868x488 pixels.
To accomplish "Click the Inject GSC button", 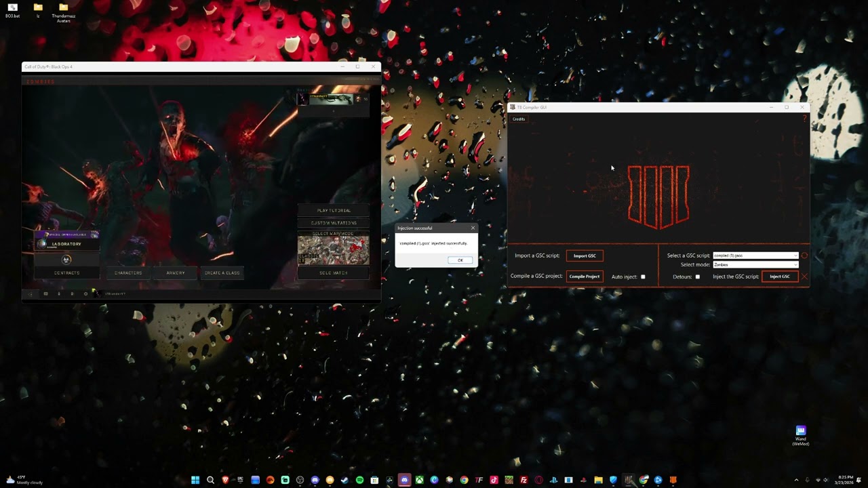I will [780, 277].
